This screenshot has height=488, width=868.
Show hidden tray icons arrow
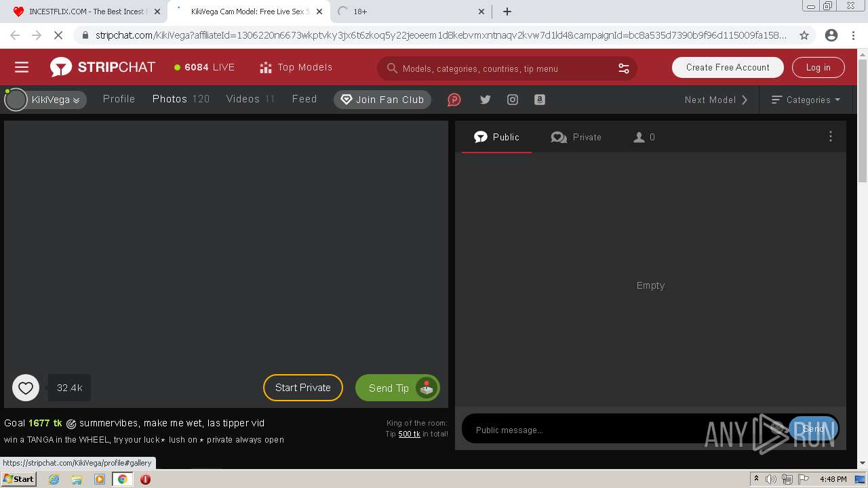point(756,479)
